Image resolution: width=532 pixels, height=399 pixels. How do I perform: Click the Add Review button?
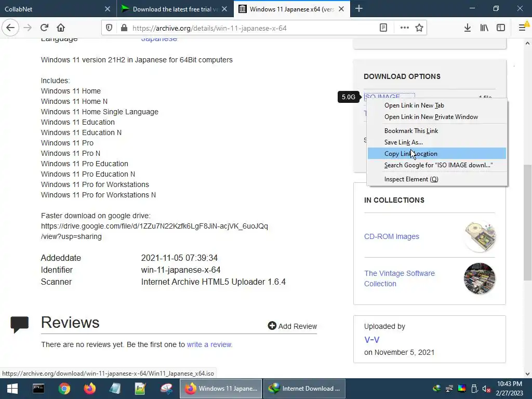[x=292, y=326]
